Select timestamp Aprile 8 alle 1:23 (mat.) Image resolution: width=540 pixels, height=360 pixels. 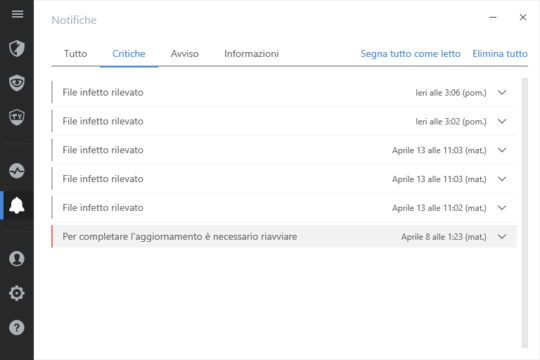444,237
